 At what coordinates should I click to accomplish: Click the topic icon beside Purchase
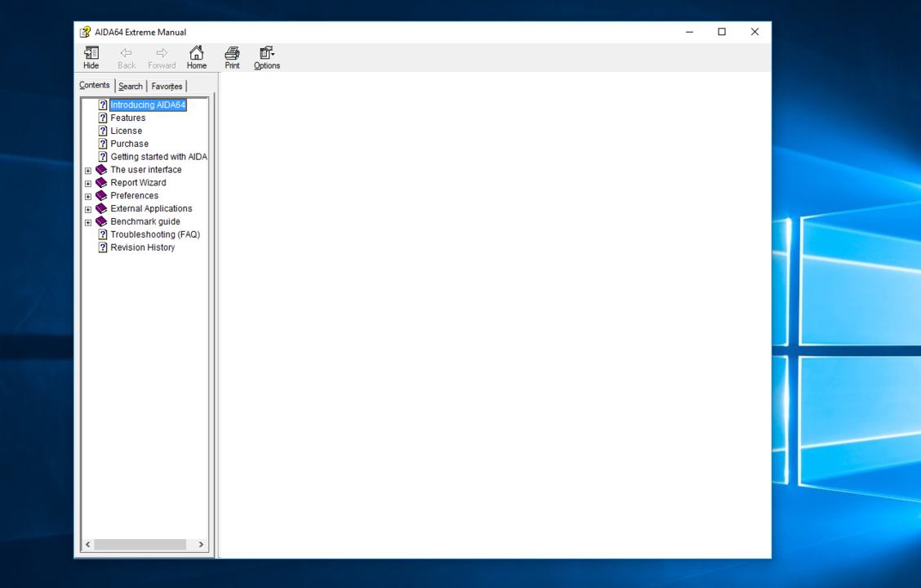point(103,144)
